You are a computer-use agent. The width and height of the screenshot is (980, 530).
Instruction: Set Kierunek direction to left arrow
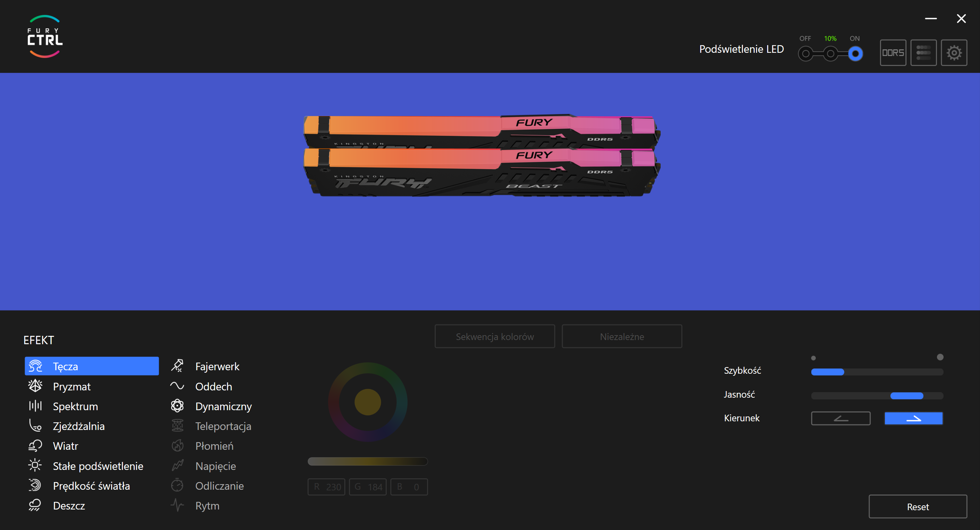click(840, 418)
